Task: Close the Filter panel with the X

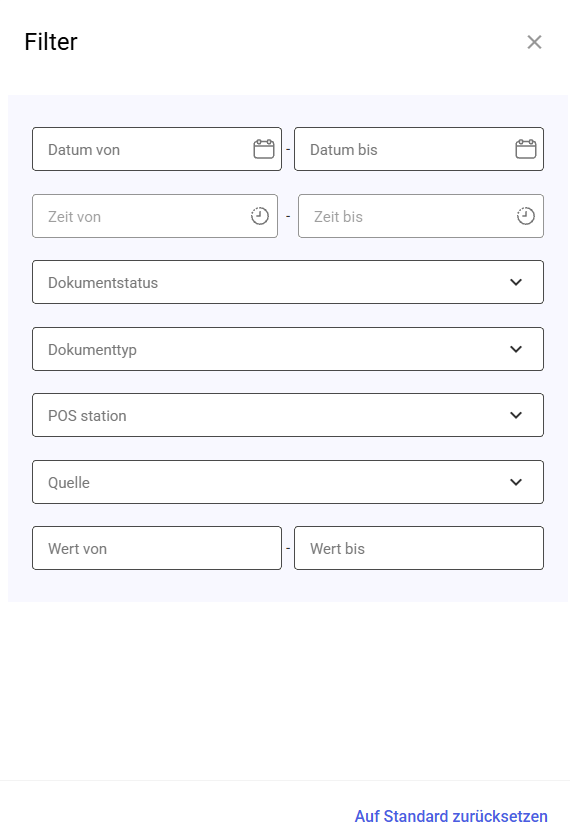Action: pos(534,42)
